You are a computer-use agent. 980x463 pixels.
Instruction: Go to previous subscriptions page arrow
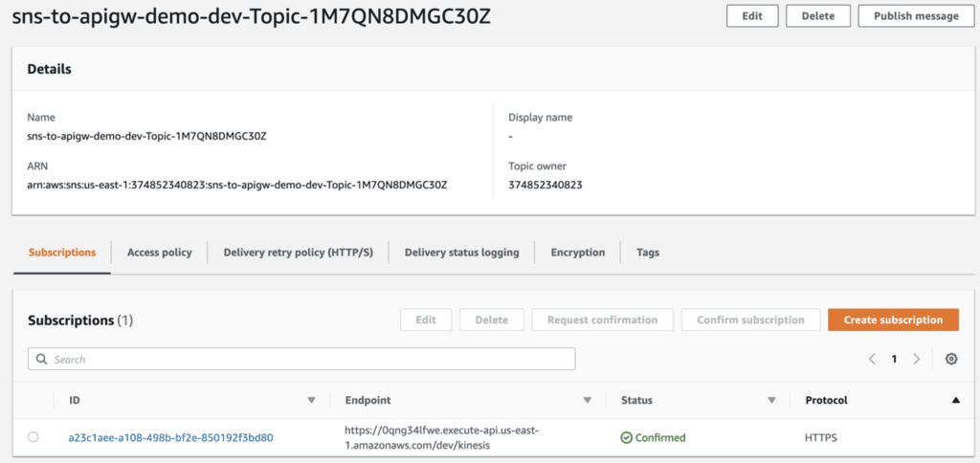(x=872, y=359)
